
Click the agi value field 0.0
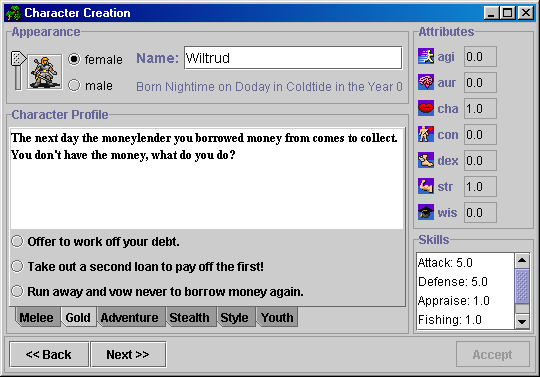point(480,56)
